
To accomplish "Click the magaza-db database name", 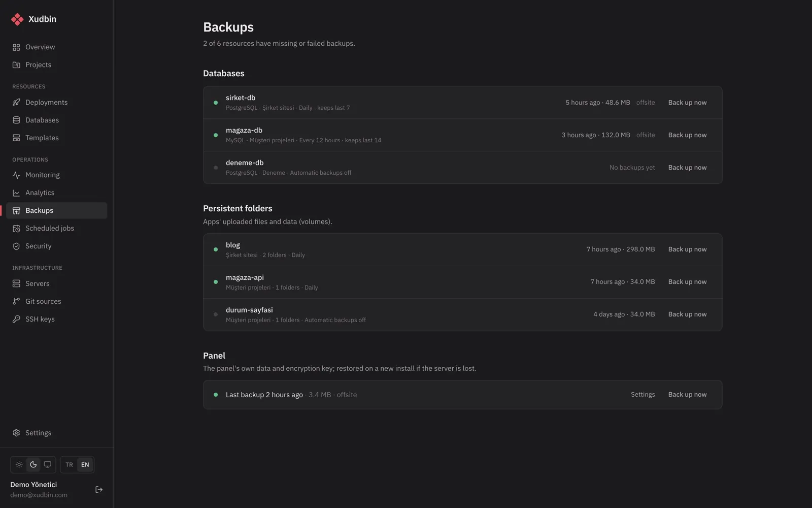I will (x=244, y=131).
